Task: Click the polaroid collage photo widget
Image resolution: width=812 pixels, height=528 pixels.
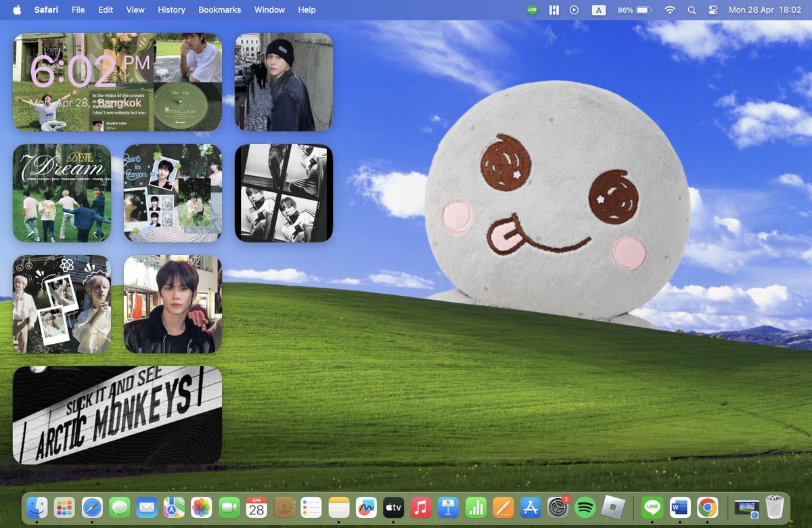Action: tap(62, 304)
